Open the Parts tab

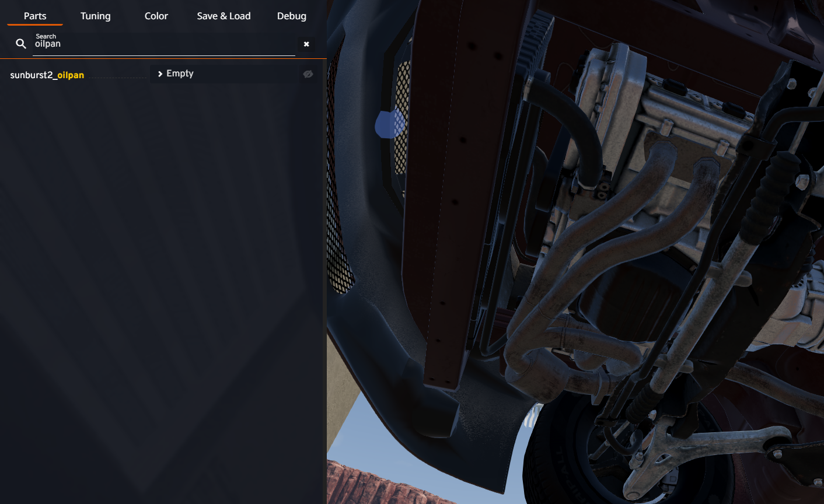(x=35, y=16)
